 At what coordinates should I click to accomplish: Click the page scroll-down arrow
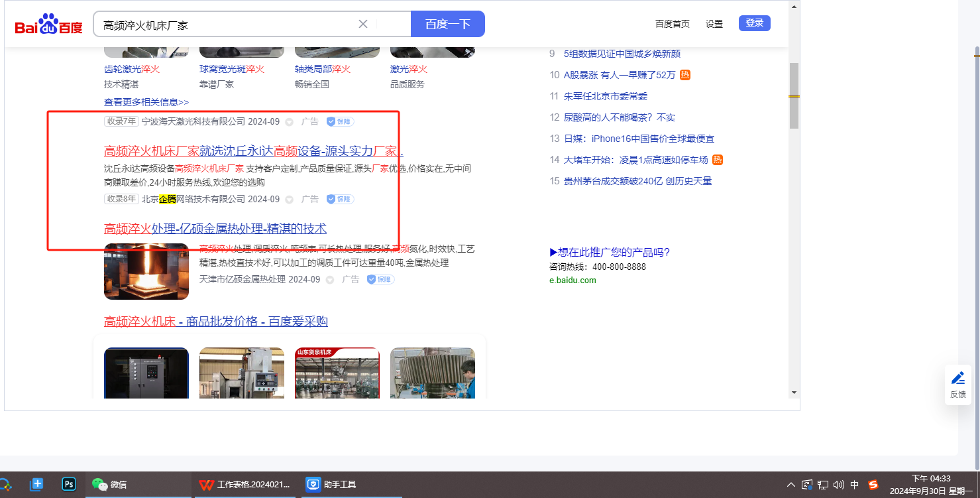coord(794,393)
